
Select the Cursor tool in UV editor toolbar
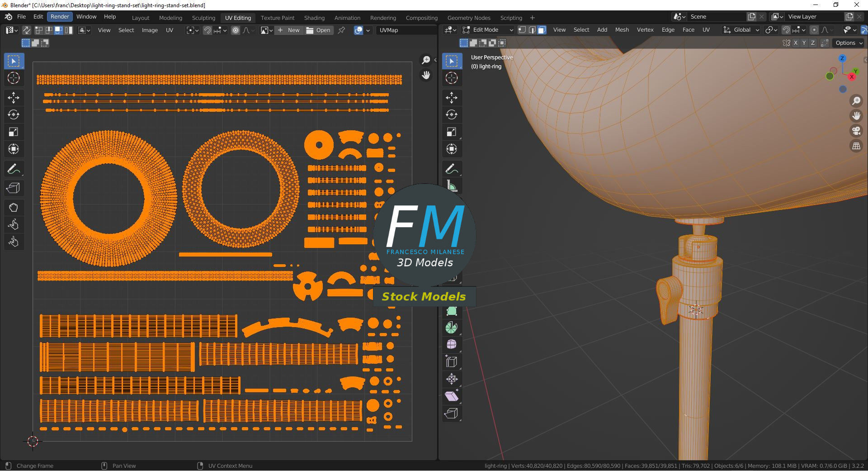pos(14,78)
